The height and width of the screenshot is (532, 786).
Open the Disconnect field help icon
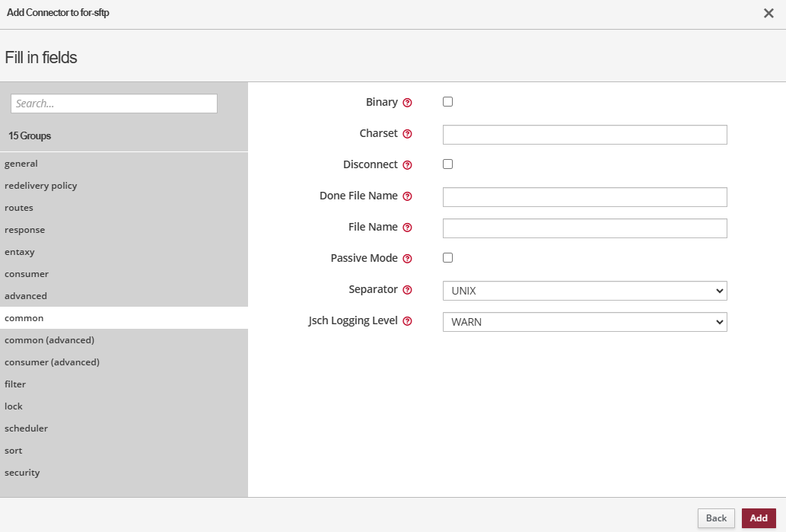pyautogui.click(x=407, y=165)
